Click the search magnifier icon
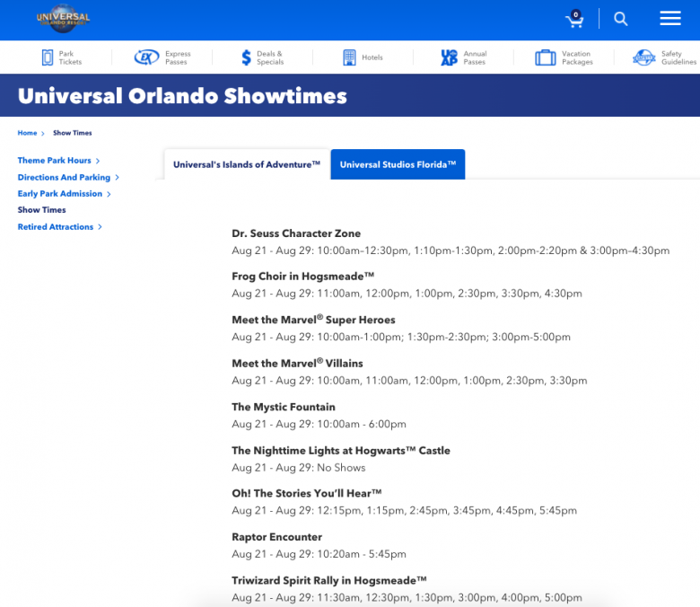 click(x=620, y=19)
